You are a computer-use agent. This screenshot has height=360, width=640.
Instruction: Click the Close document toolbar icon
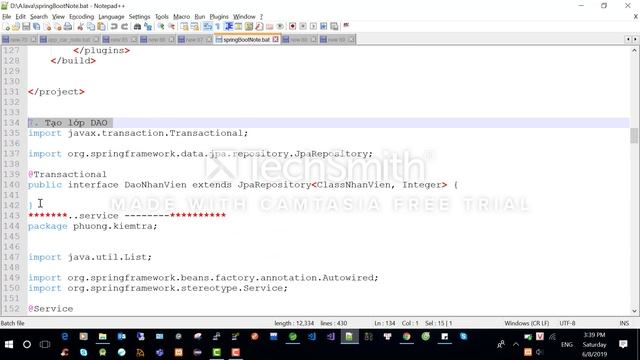(x=47, y=27)
